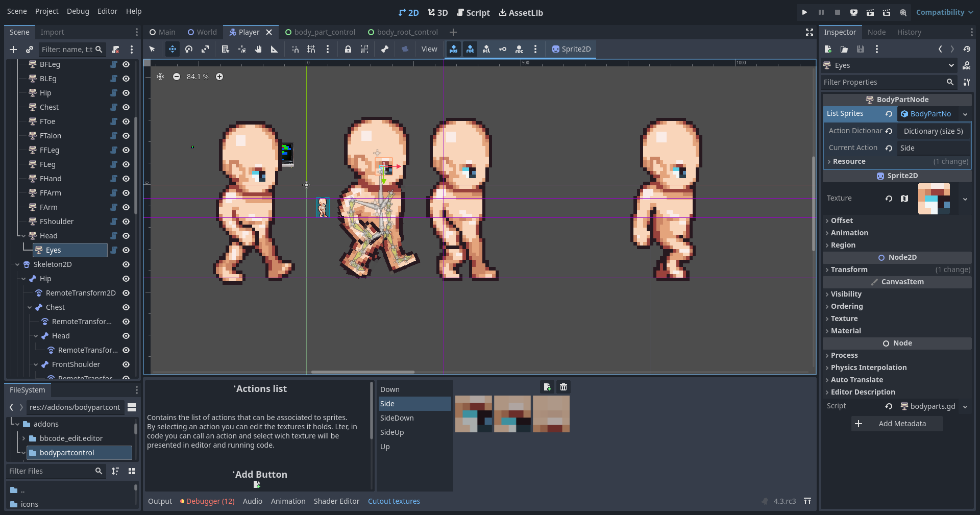Toggle visibility of the FHand node
Image resolution: width=980 pixels, height=515 pixels.
point(126,179)
